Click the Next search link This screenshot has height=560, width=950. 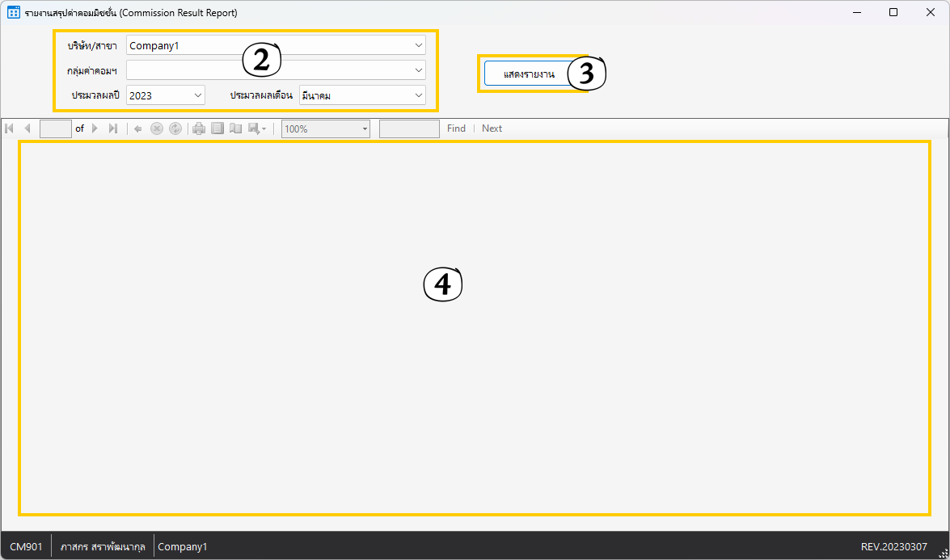[492, 128]
